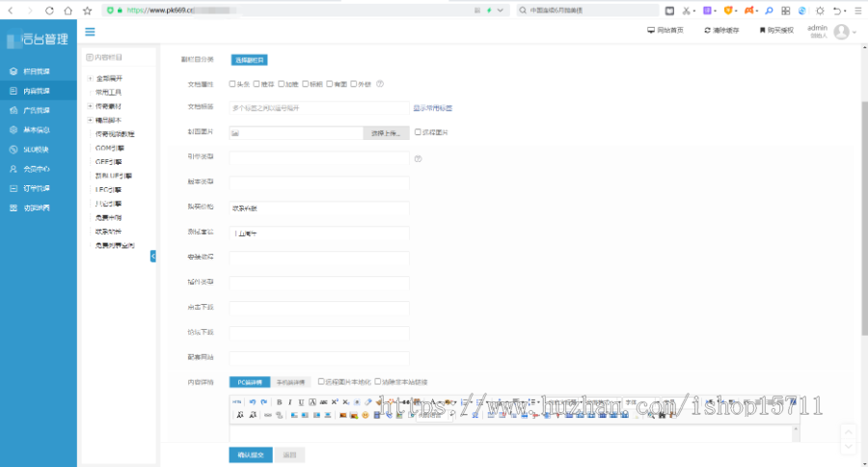Viewport: 868px width, 467px height.
Task: Click the editor undo icon
Action: point(253,402)
